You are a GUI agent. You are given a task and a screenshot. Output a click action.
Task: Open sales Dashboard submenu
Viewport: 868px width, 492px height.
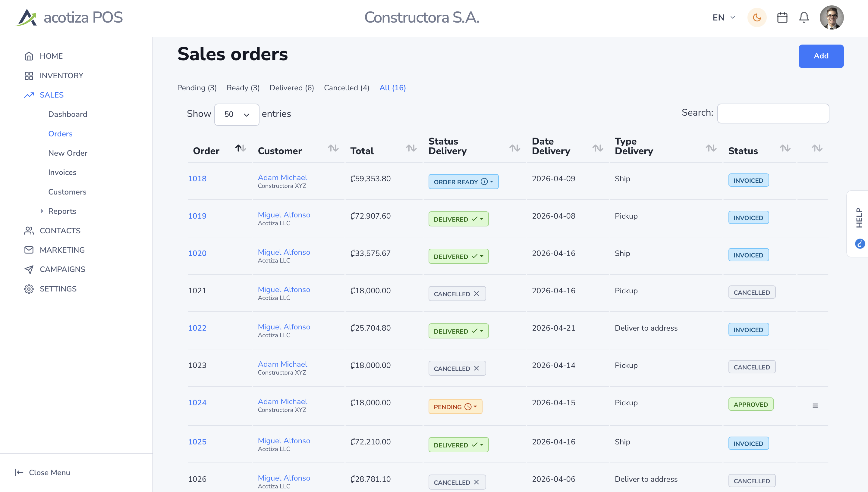pyautogui.click(x=68, y=114)
